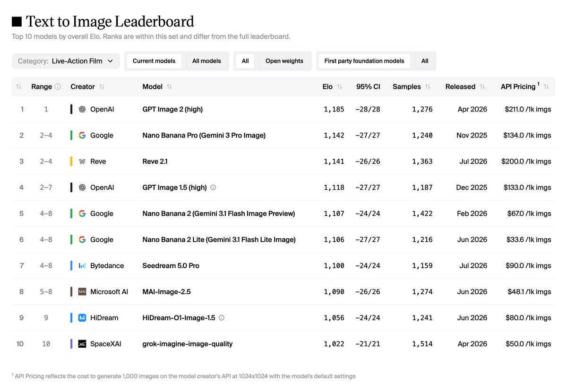Sort table by Creator column

tap(102, 87)
